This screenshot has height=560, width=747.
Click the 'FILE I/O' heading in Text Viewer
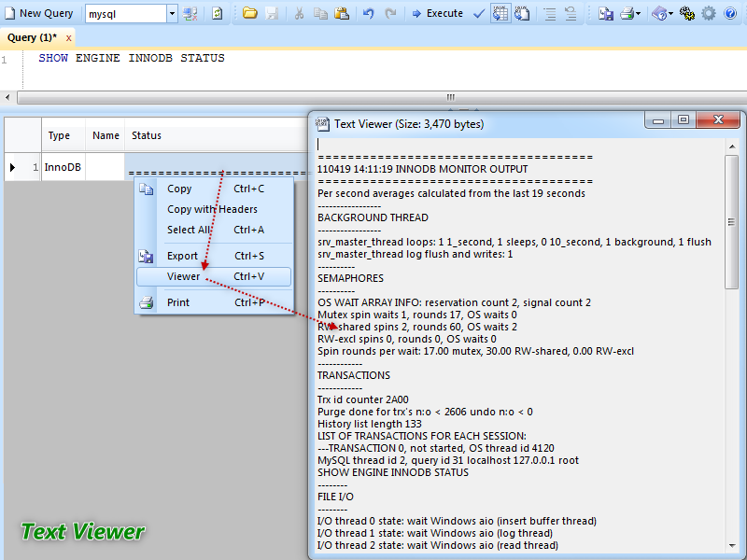(x=336, y=497)
